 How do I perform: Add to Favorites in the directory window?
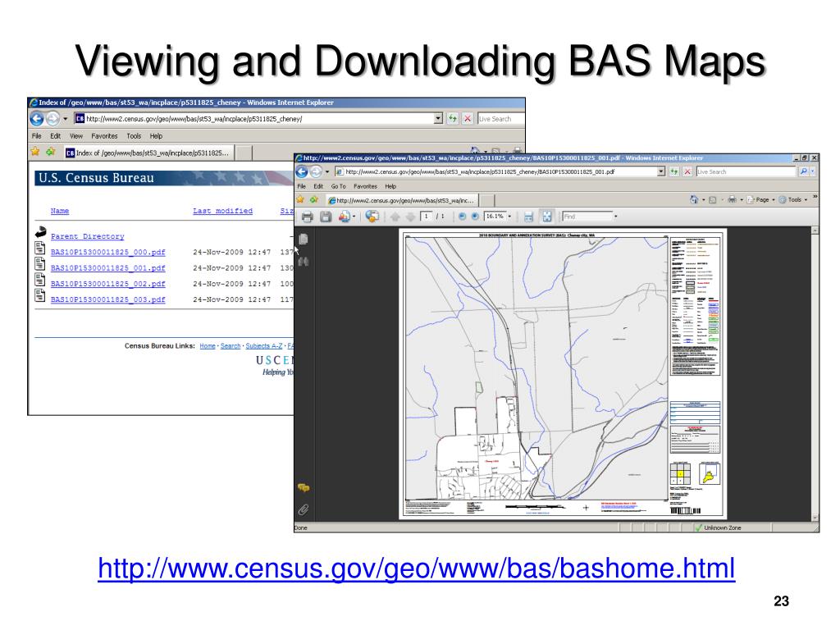click(x=51, y=152)
